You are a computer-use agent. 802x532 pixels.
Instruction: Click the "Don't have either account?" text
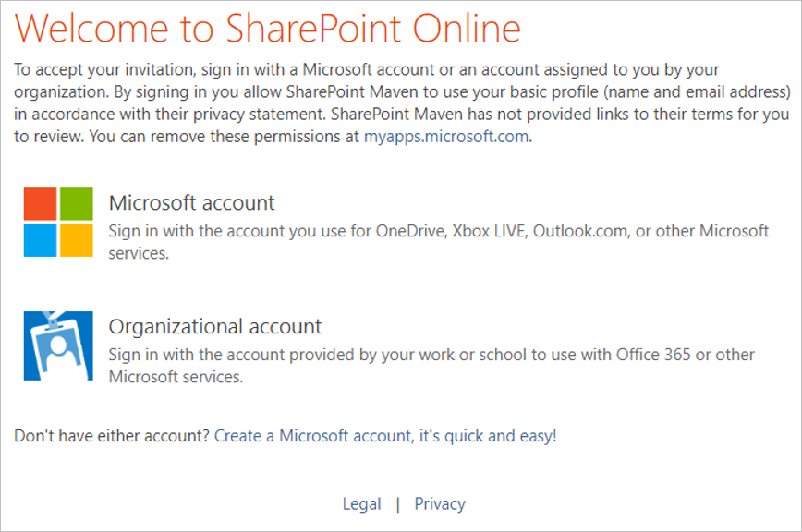click(x=112, y=436)
